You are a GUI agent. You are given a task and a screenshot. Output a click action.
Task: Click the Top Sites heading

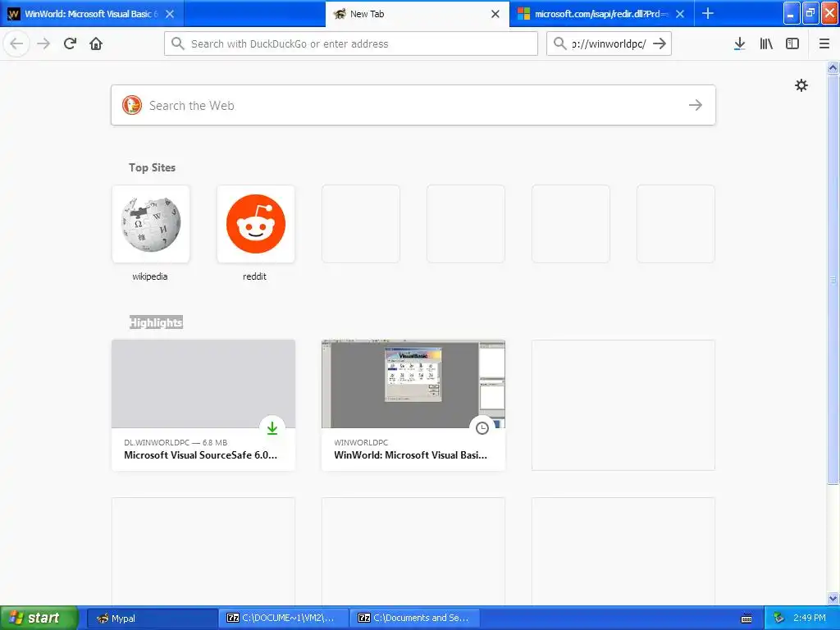click(x=152, y=167)
